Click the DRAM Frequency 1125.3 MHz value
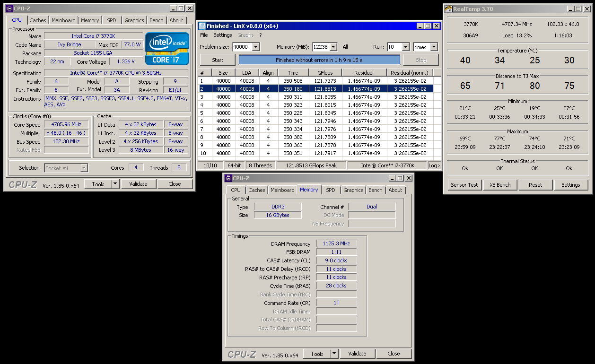Viewport: 595px width, 364px height. (336, 244)
